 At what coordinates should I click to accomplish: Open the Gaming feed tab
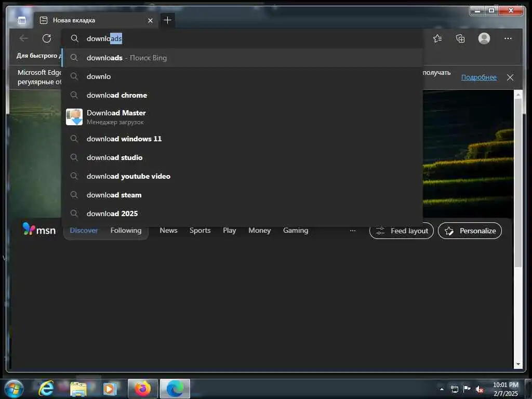[x=296, y=230]
